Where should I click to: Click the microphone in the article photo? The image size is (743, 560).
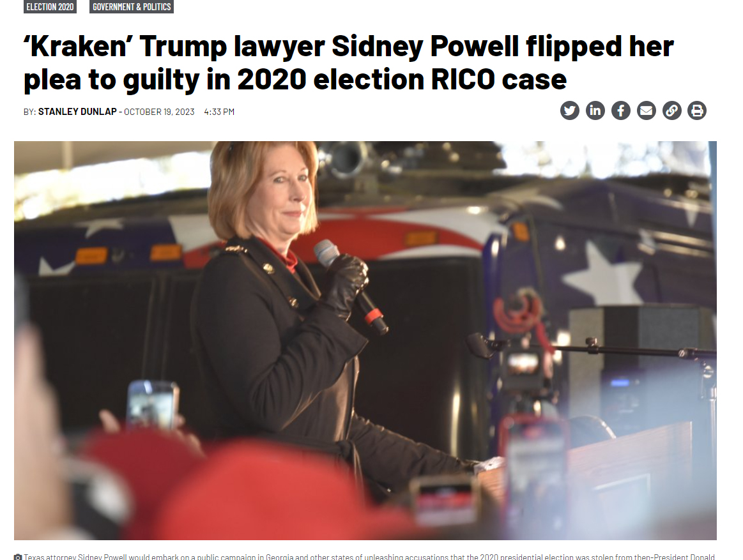tap(350, 286)
